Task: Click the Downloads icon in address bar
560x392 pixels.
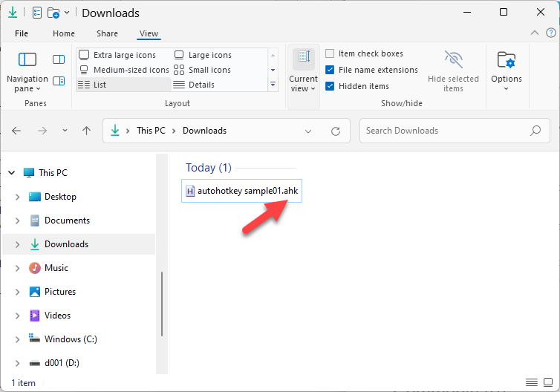Action: (x=115, y=131)
